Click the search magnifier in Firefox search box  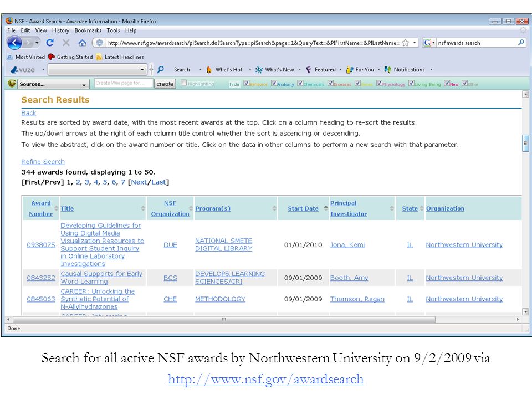pyautogui.click(x=521, y=43)
